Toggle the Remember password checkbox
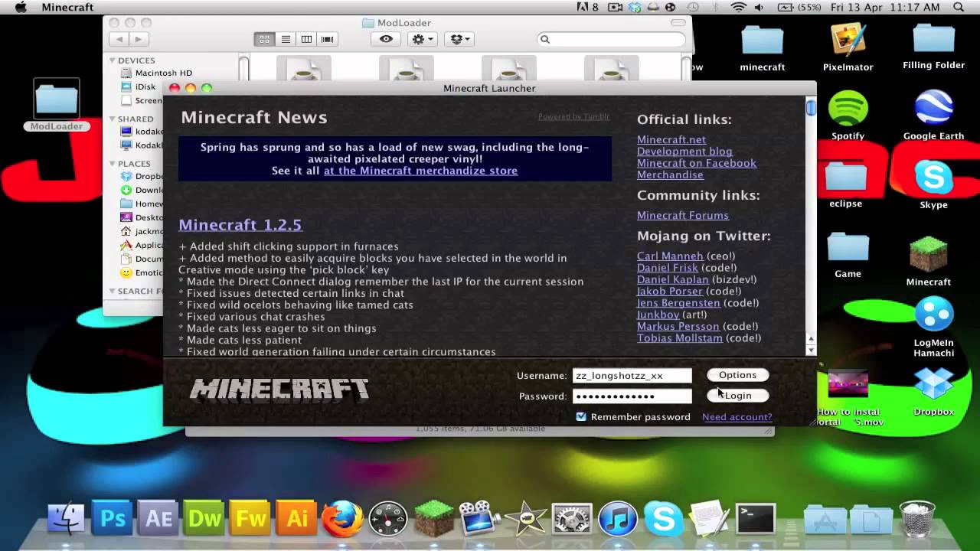This screenshot has height=551, width=980. tap(581, 416)
